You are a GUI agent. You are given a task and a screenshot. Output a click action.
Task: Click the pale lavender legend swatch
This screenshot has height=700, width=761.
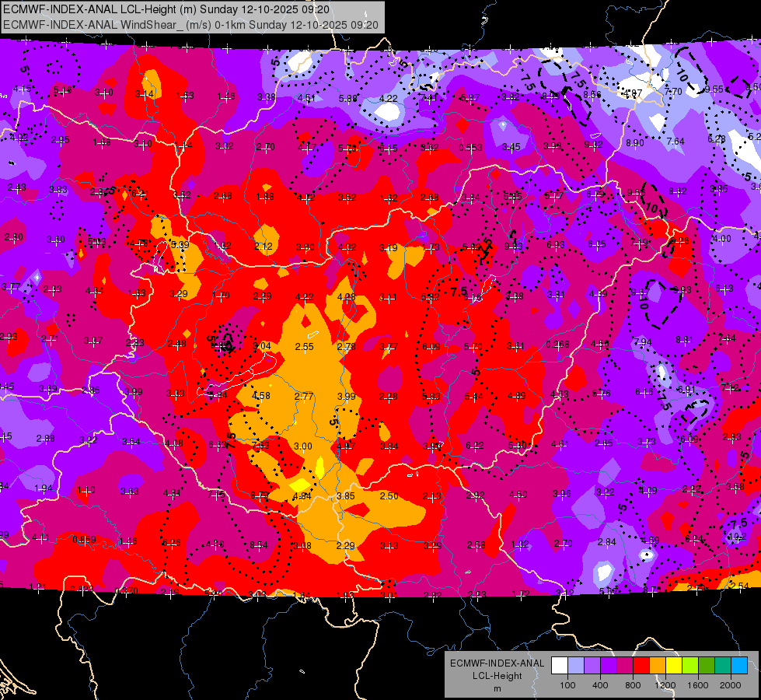(576, 665)
